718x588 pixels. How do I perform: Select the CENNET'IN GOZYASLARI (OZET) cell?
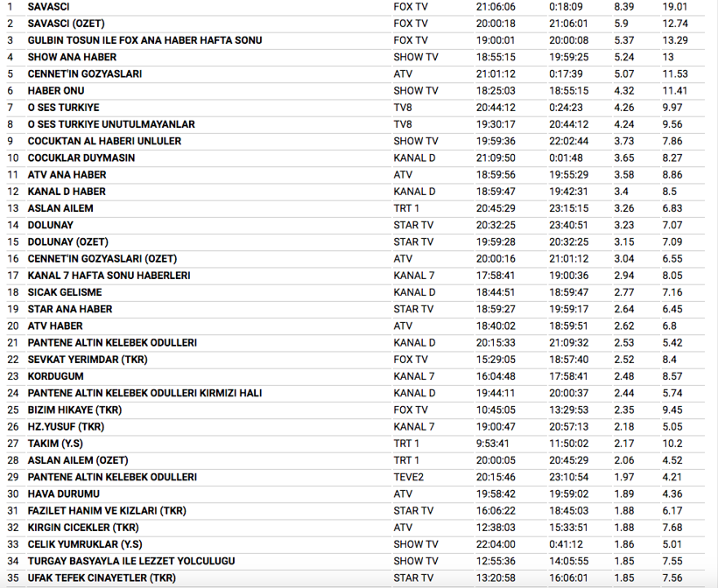[x=102, y=259]
